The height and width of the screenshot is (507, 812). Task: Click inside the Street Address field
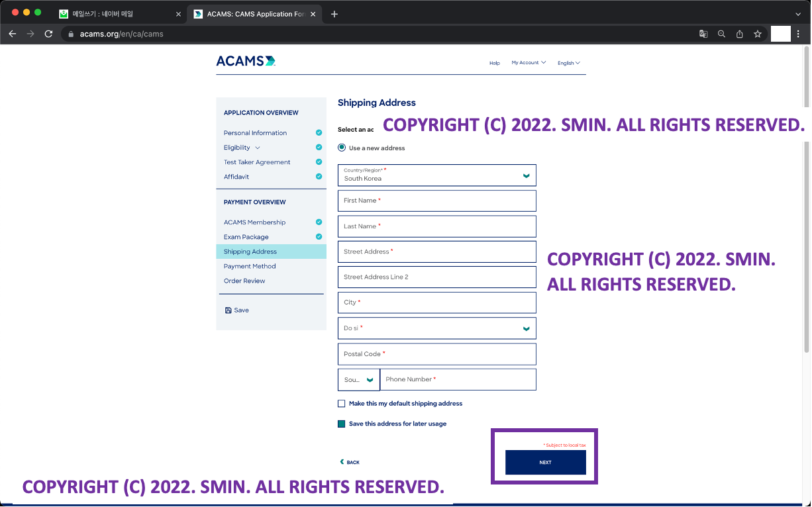coord(437,252)
